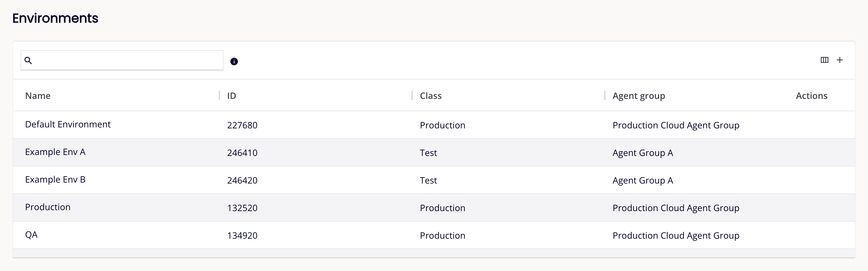Click agent group cell of Default Environment
868x271 pixels.
pos(676,126)
